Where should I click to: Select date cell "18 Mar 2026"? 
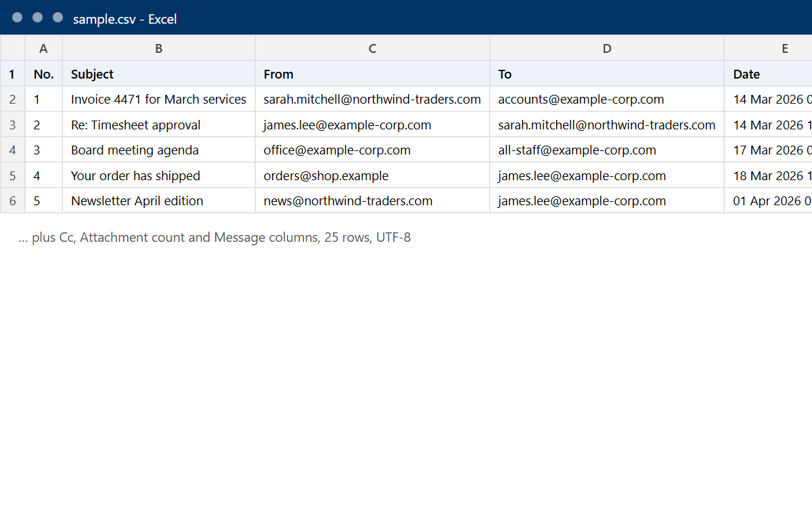coord(769,175)
